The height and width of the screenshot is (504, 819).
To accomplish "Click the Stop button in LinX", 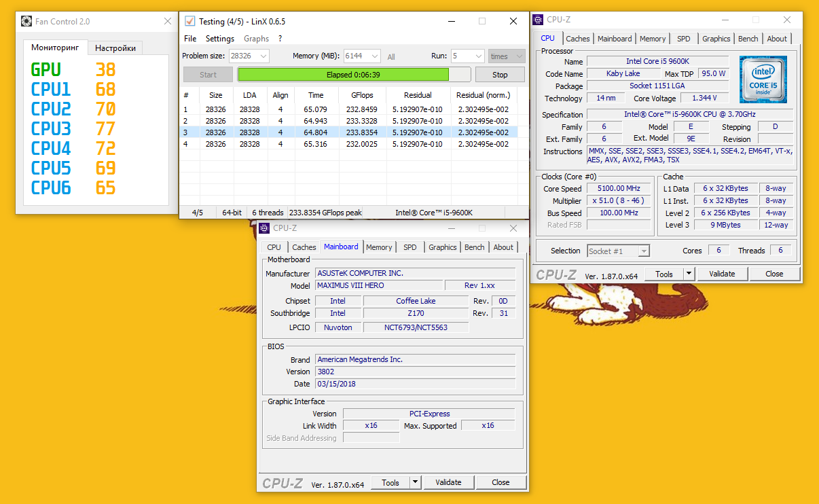I will coord(500,75).
